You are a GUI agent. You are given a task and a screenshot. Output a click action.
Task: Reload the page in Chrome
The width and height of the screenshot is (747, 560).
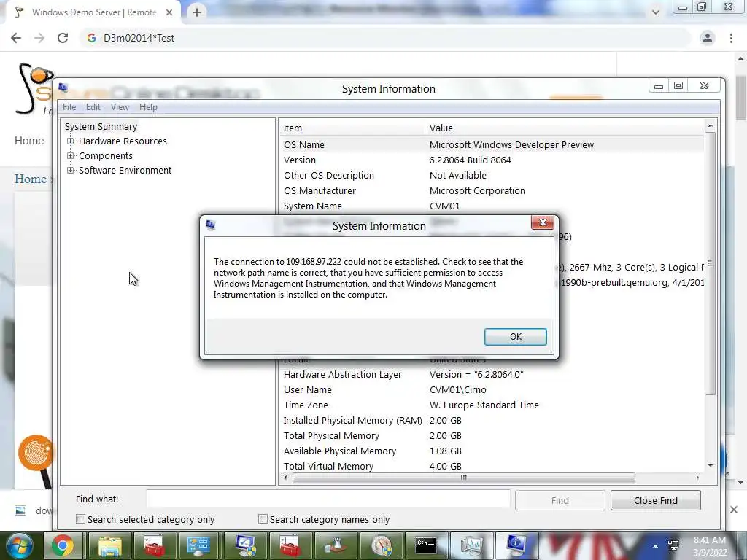(63, 38)
